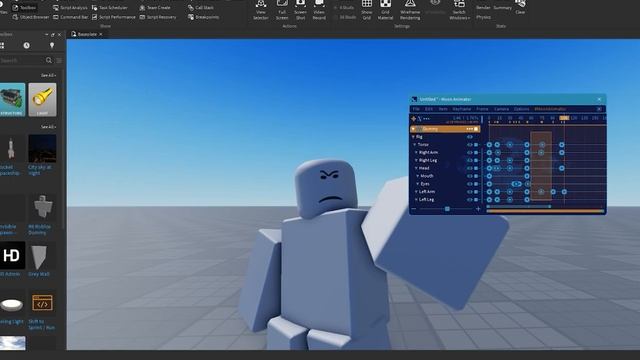This screenshot has width=640, height=360.
Task: Open Toolbox recent tab clock icon
Action: pyautogui.click(x=27, y=45)
